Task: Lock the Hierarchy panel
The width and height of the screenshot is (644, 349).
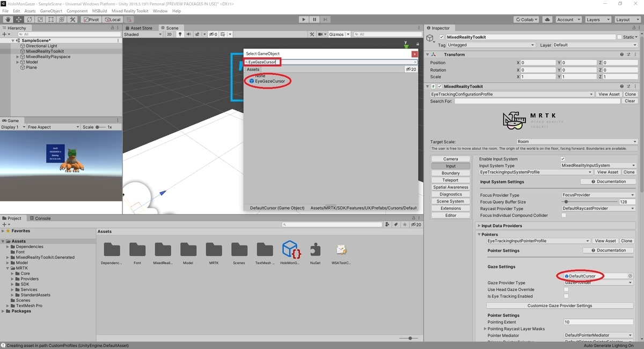Action: [x=112, y=28]
